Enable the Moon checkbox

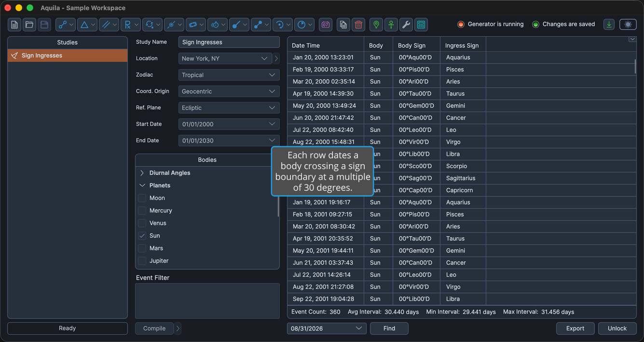point(142,198)
